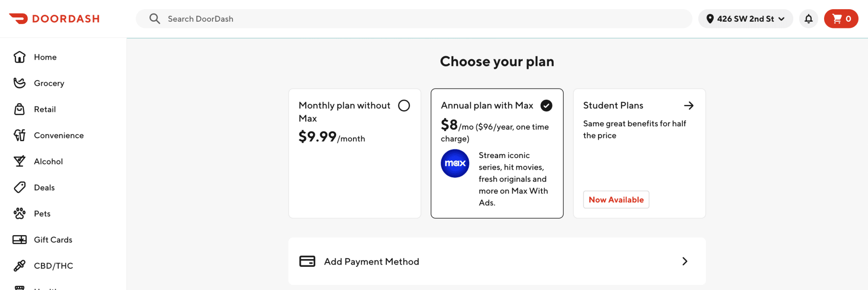Open the notifications bell

(808, 18)
